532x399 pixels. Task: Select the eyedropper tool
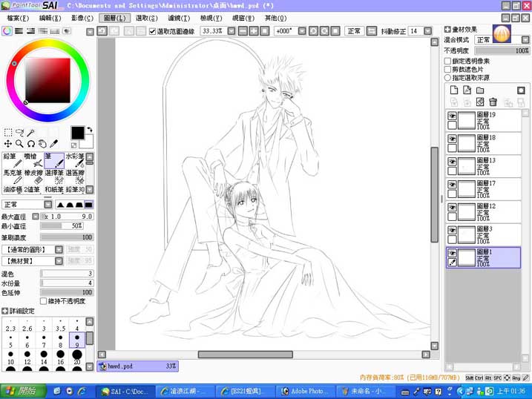(54, 144)
